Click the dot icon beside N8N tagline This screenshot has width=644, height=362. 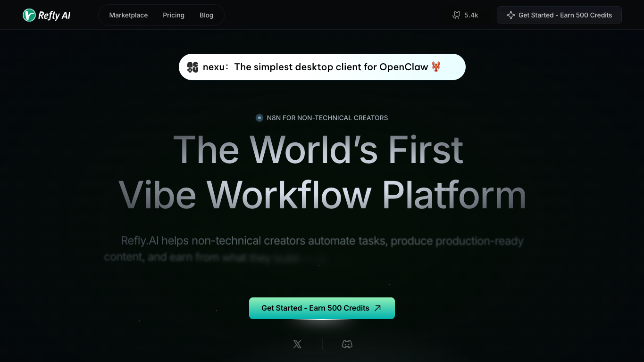[259, 118]
